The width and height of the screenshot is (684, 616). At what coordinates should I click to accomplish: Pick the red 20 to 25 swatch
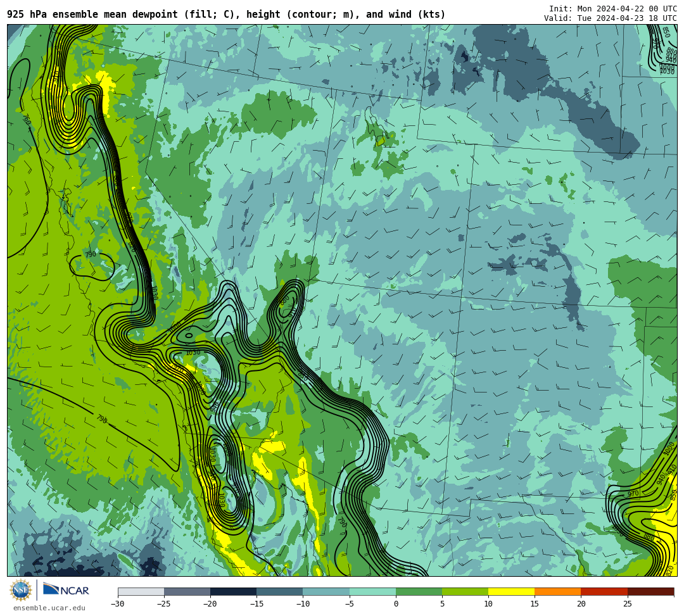coord(604,591)
